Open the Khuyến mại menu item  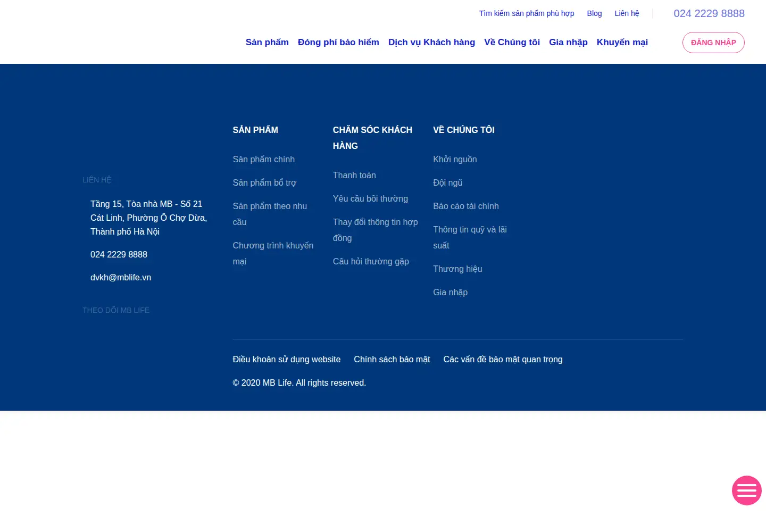622,42
